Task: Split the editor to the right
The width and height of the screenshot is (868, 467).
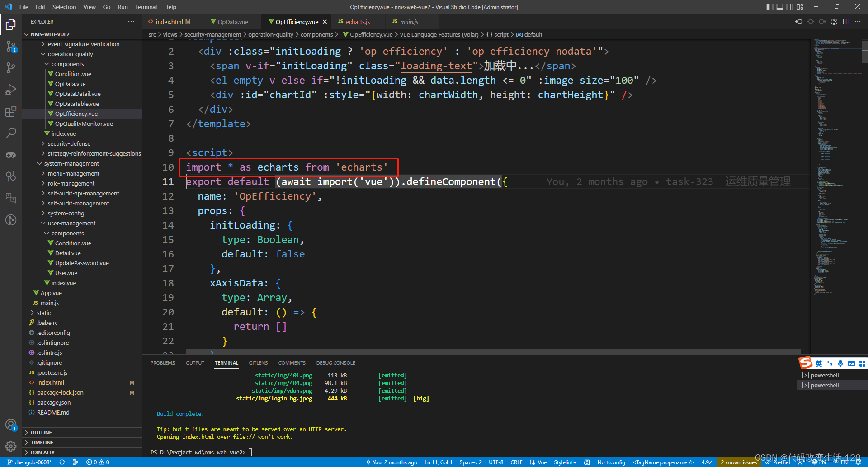Action: pos(846,22)
